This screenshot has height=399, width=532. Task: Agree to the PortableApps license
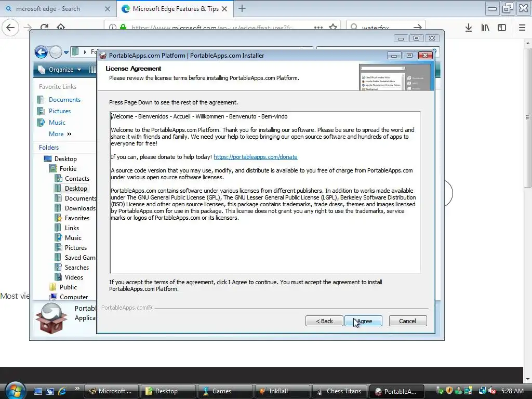point(363,321)
